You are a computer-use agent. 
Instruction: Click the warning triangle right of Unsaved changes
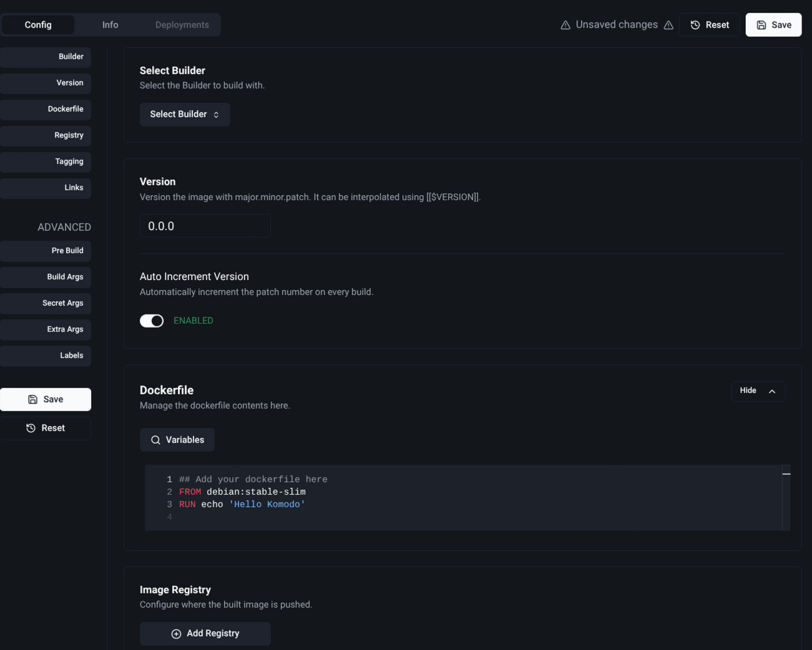(x=668, y=25)
